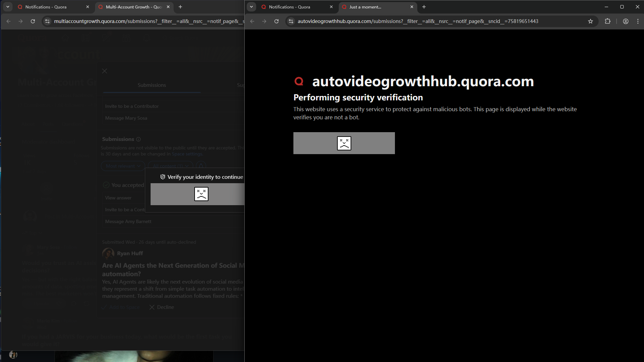Close Notifications tab in left window
The height and width of the screenshot is (362, 644).
point(88,7)
